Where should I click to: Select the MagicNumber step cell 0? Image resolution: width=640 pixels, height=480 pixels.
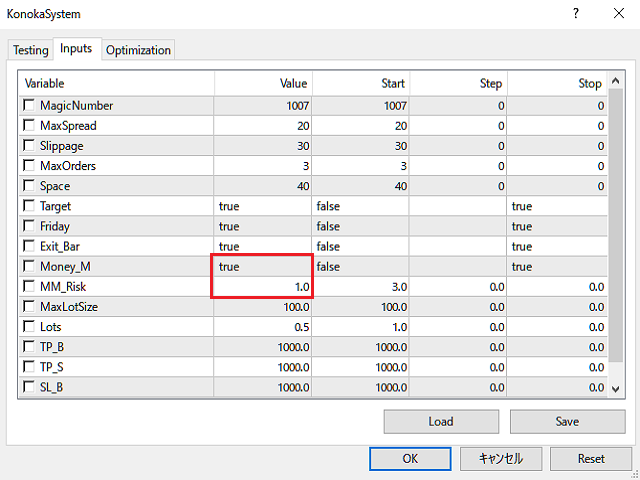click(459, 106)
